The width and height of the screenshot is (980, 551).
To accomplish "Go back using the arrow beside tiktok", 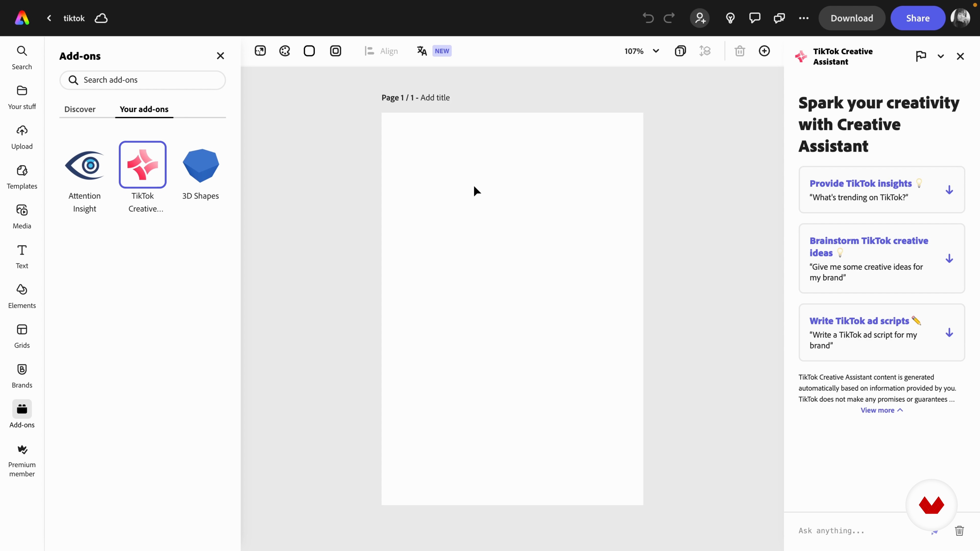I will 49,18.
